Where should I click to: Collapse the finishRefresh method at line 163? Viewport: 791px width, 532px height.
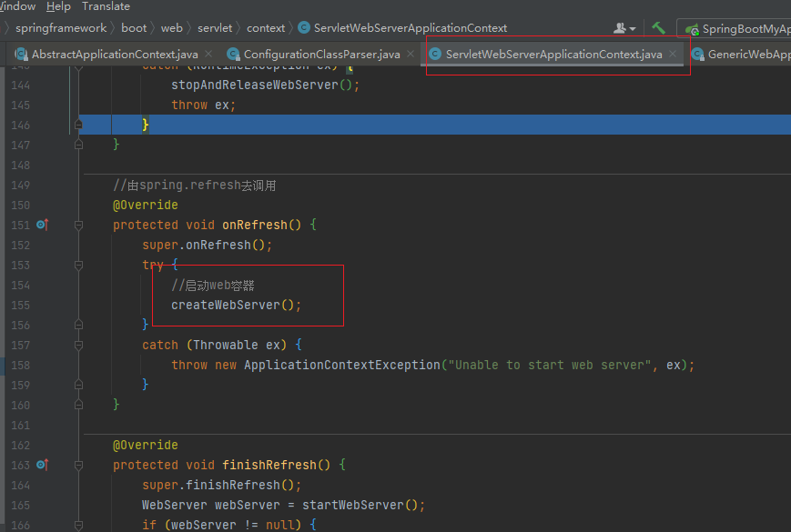pos(79,465)
